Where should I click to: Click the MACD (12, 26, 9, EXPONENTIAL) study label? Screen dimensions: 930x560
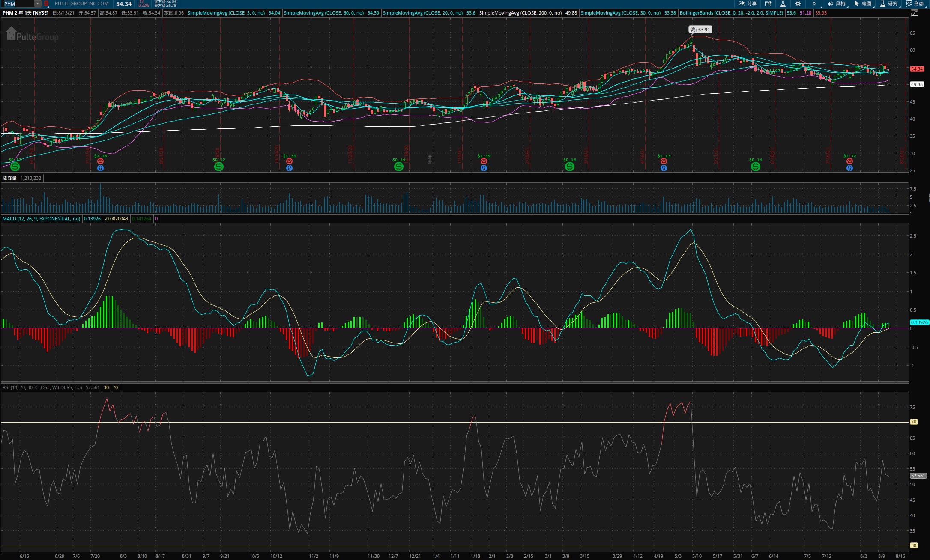[x=41, y=219]
